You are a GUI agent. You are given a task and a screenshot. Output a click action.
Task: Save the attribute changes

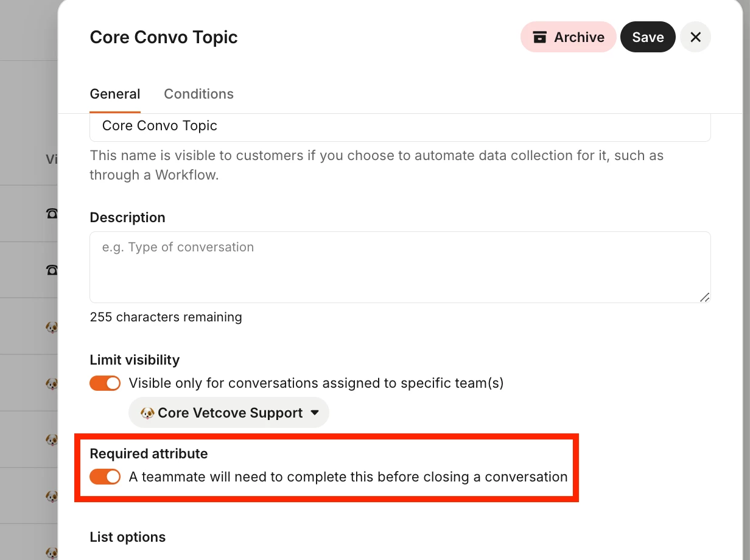coord(648,37)
